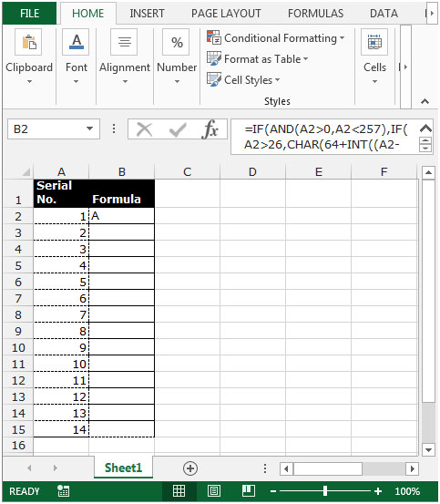Select cell with serial number 14

(61, 429)
